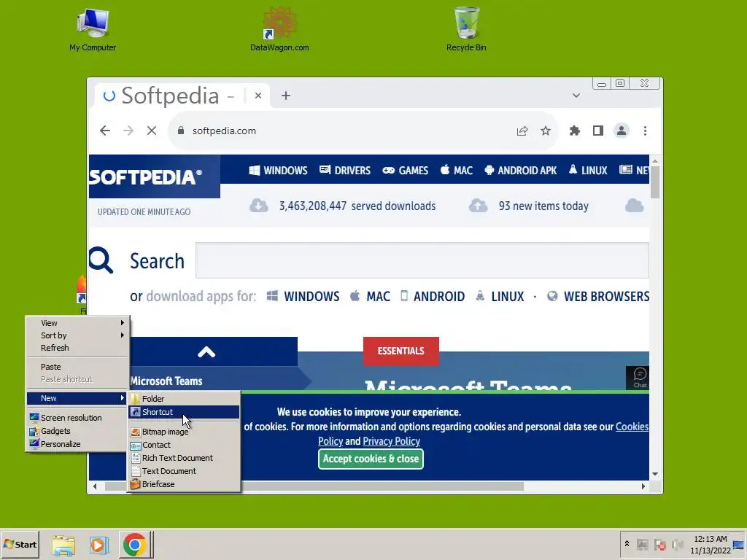The height and width of the screenshot is (560, 747).
Task: Expand the View submenu
Action: point(77,323)
